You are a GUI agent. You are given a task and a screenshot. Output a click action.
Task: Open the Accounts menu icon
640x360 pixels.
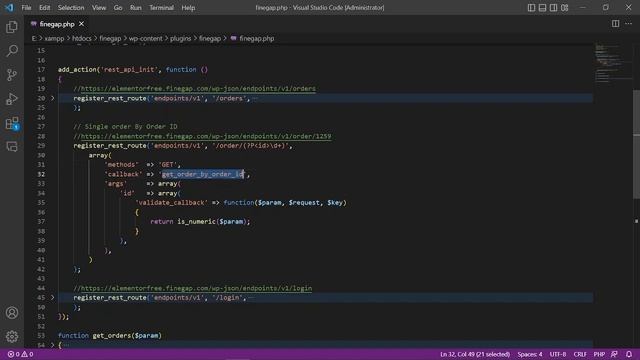point(12,313)
